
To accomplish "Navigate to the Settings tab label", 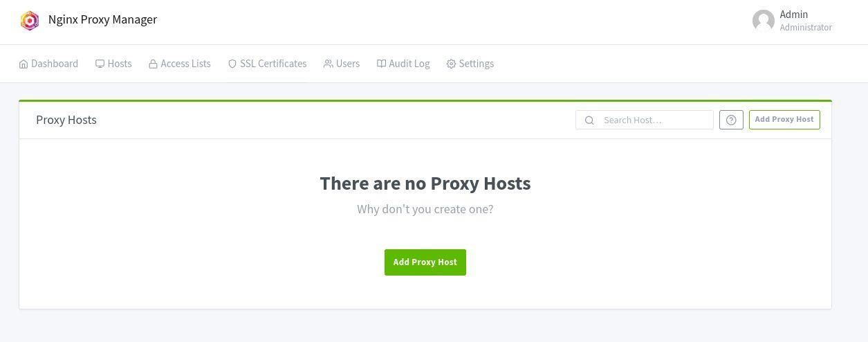I will point(477,64).
